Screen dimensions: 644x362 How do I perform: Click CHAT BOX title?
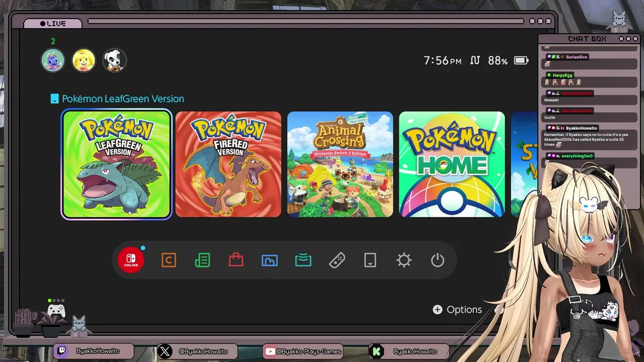[x=587, y=39]
